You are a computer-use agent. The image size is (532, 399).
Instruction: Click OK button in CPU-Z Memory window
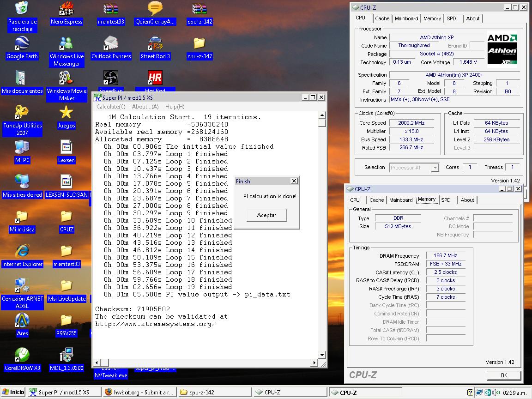(x=504, y=375)
